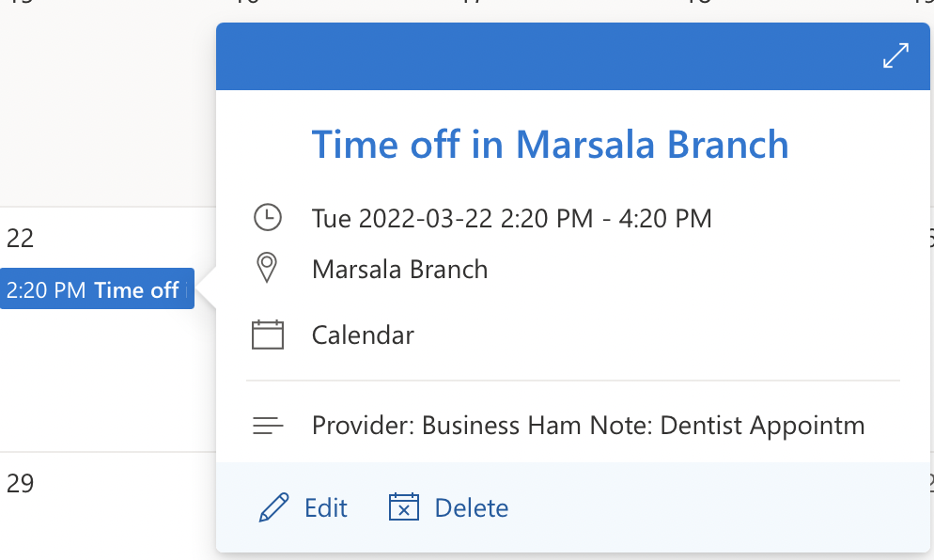Click the empty calendar cell above day 22
This screenshot has width=934, height=560.
107,107
